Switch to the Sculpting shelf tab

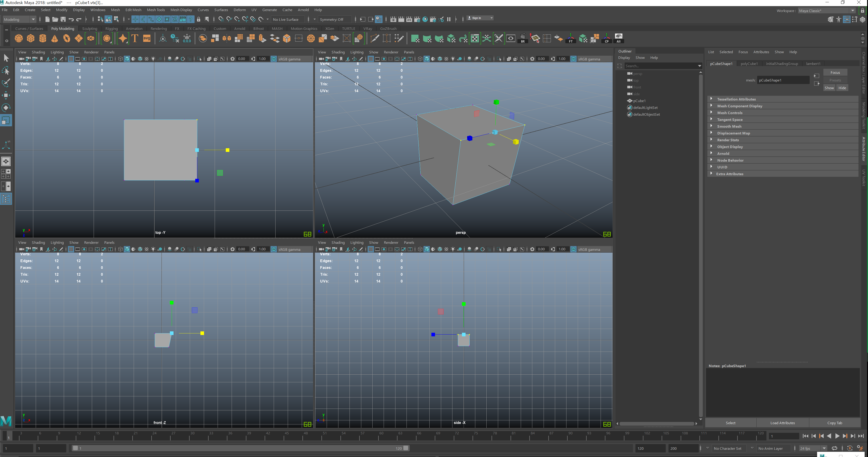click(90, 29)
